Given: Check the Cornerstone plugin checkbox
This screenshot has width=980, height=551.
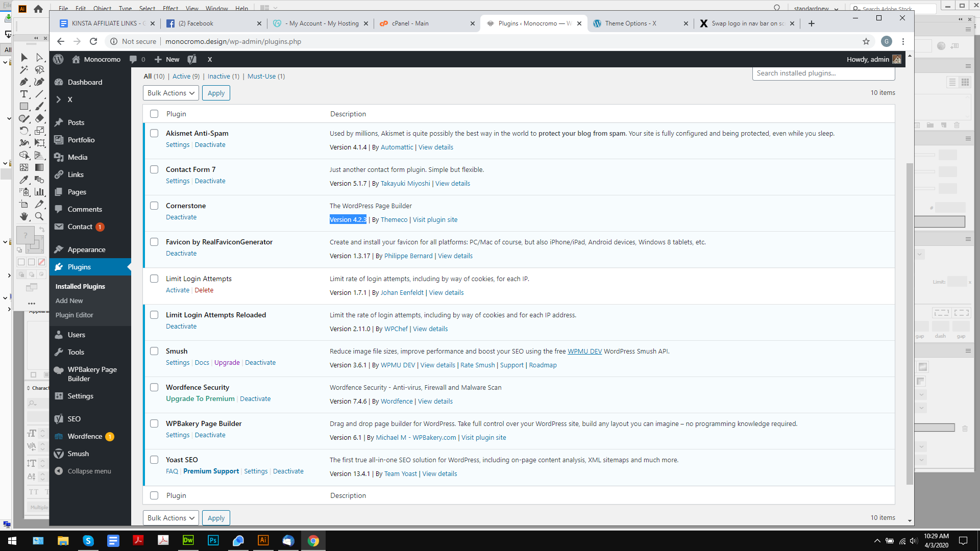Looking at the screenshot, I should pyautogui.click(x=154, y=206).
